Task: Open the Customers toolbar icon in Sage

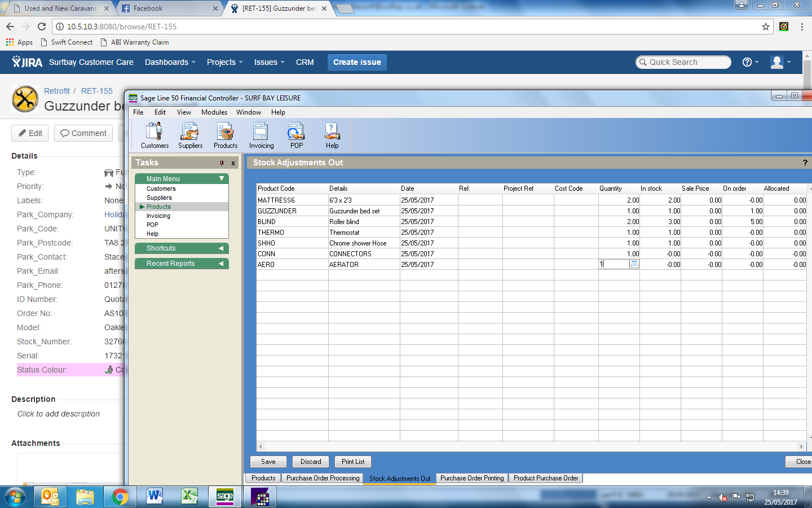Action: tap(154, 135)
